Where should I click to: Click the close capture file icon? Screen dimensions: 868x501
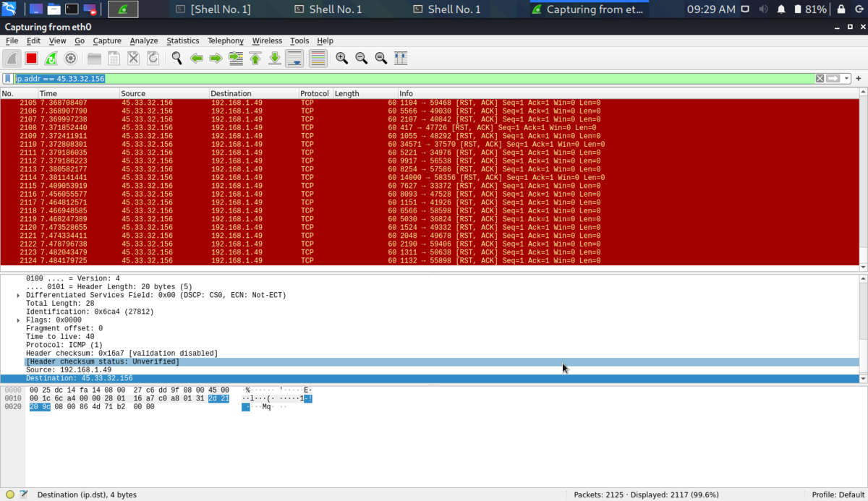tap(133, 59)
